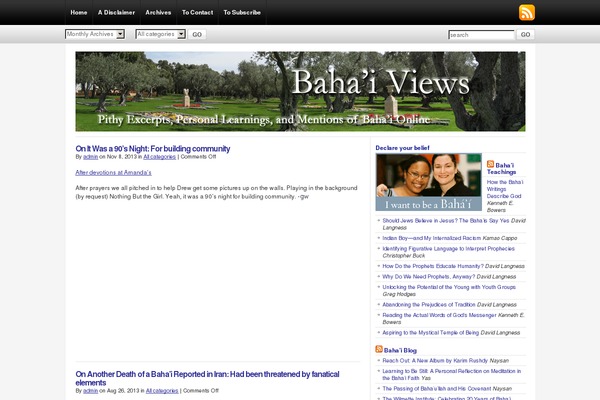Screen dimensions: 600x400
Task: Click the RSS icon beside Baha'i Blog
Action: 379,349
